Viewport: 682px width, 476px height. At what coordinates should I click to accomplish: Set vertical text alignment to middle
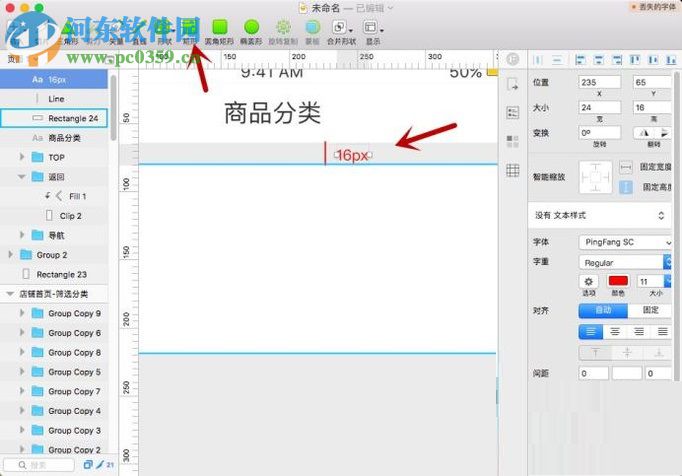tap(627, 352)
